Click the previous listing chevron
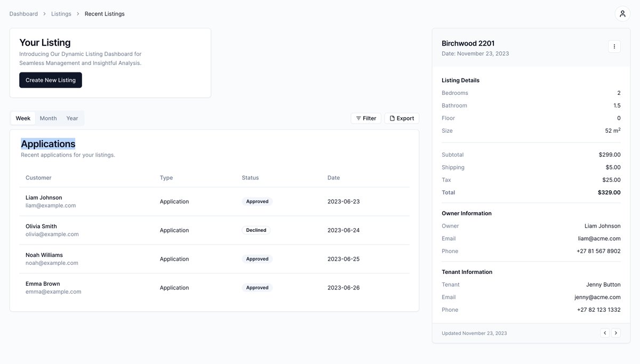Viewport: 640px width, 364px height. tap(604, 332)
